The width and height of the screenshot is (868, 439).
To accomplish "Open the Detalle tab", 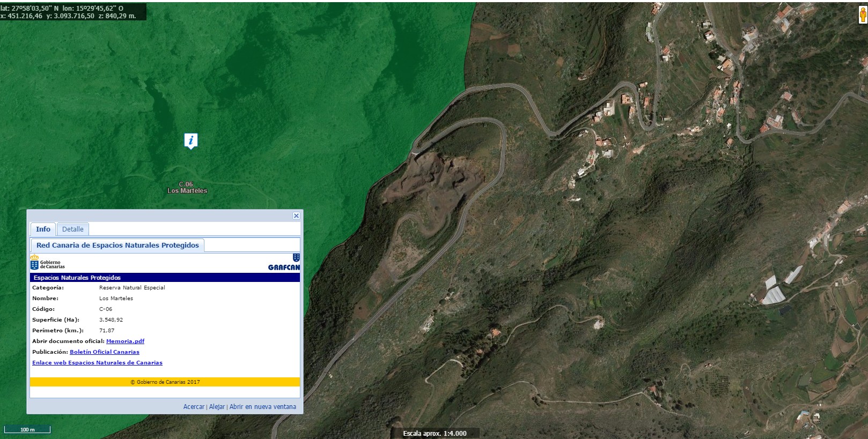I will pyautogui.click(x=73, y=229).
